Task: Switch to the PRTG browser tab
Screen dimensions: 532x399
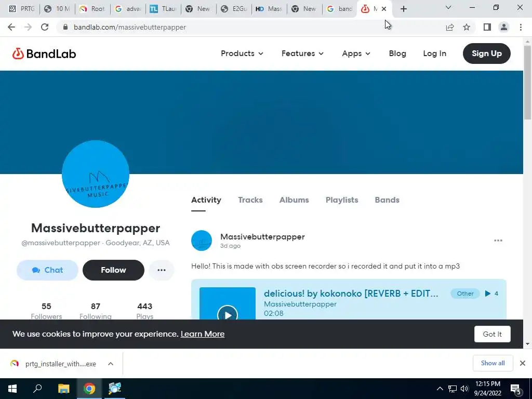Action: 21,9
